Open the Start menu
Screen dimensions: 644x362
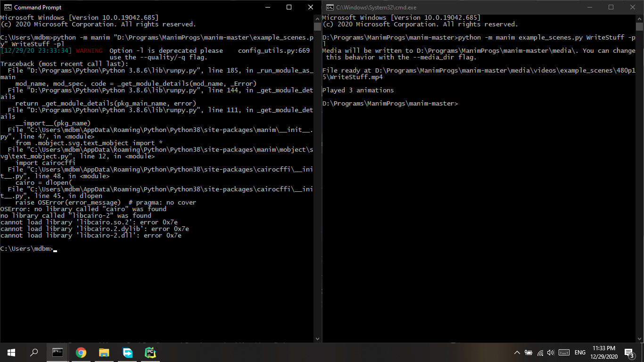[x=10, y=352]
